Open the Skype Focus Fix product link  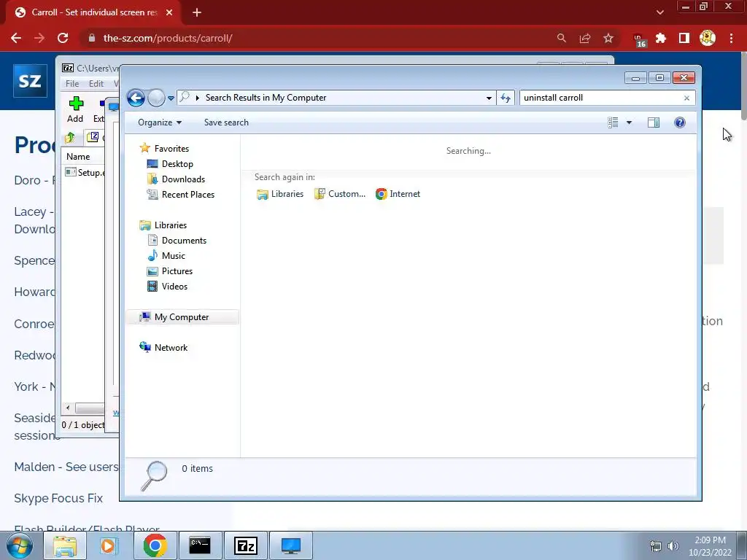(x=58, y=498)
